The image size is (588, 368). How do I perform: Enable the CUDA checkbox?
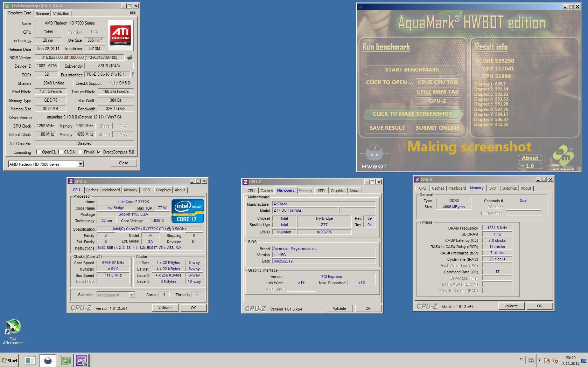pyautogui.click(x=61, y=152)
